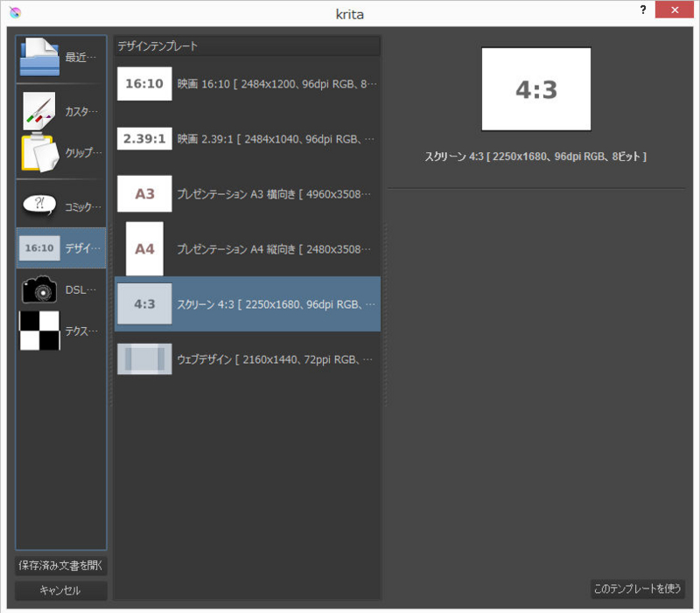Click the help question mark button

[643, 10]
